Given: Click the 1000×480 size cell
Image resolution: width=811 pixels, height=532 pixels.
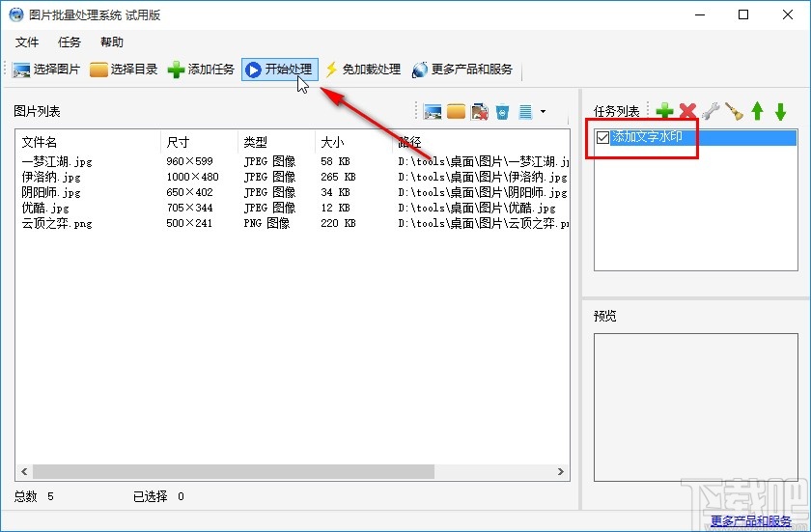Looking at the screenshot, I should (x=192, y=177).
